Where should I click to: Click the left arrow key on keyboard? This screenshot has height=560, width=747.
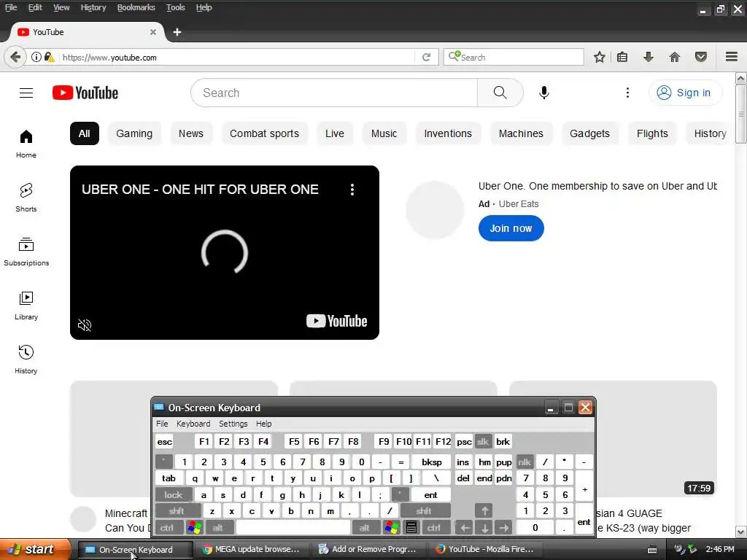tap(465, 527)
